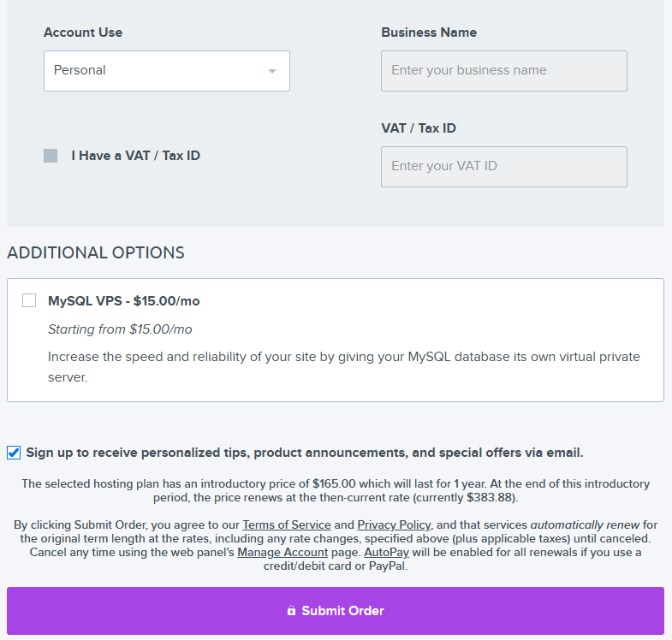The width and height of the screenshot is (672, 640).
Task: Uncheck the email tips signup checkbox
Action: [14, 453]
